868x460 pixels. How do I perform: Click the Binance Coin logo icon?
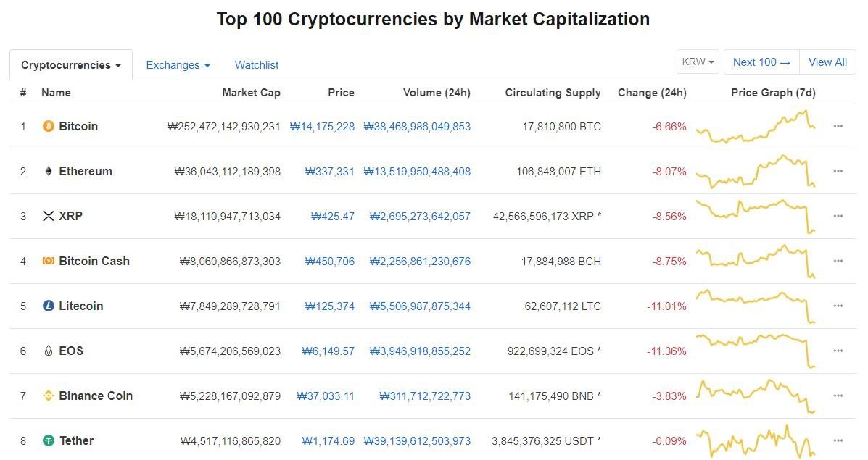coord(49,396)
